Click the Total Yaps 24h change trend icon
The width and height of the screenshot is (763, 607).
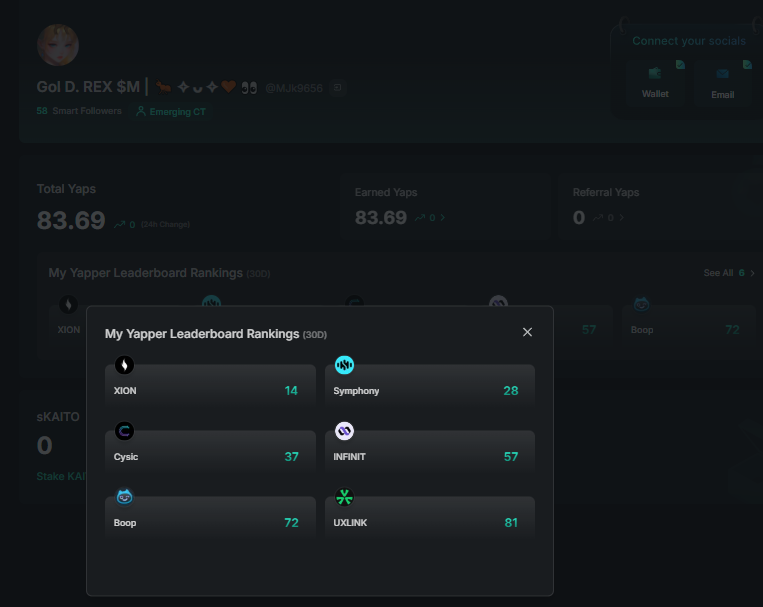pyautogui.click(x=119, y=224)
